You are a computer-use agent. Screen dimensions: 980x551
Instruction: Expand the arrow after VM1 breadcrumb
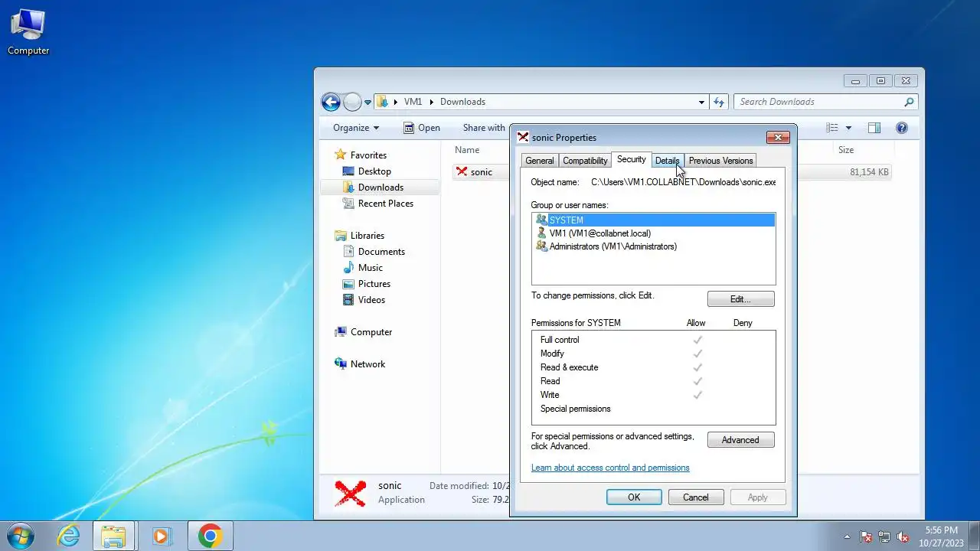[x=431, y=102]
